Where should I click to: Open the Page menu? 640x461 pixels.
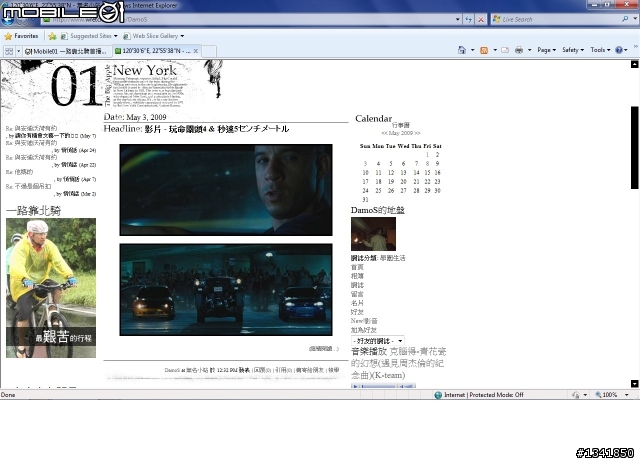(547, 50)
